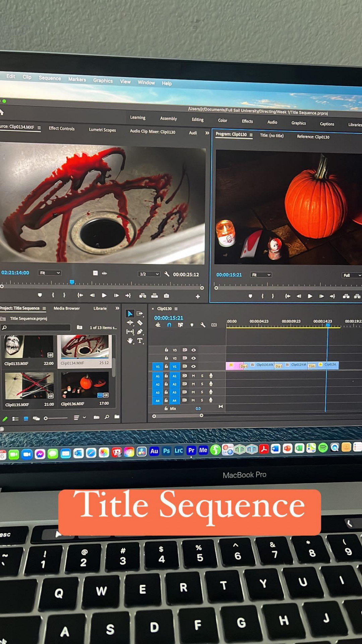Open the Lumetri Scopes tab

click(x=102, y=130)
